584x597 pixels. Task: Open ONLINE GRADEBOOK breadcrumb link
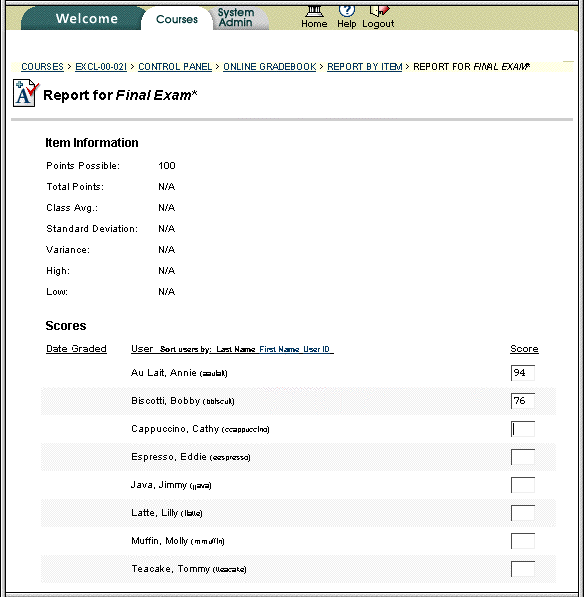[270, 67]
